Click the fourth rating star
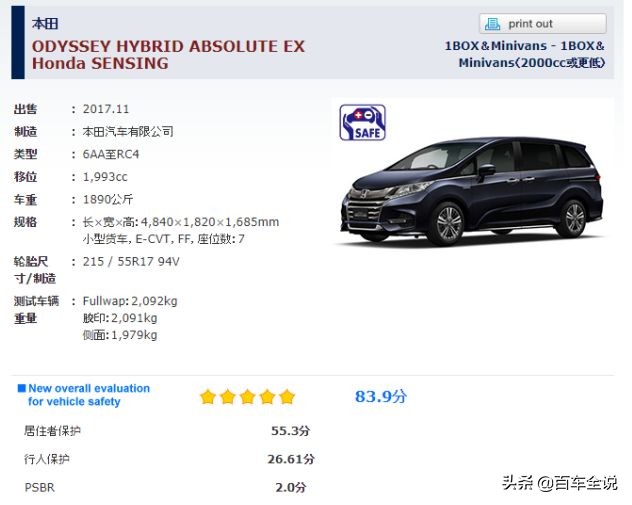Viewport: 632px width, 505px height. click(x=267, y=397)
